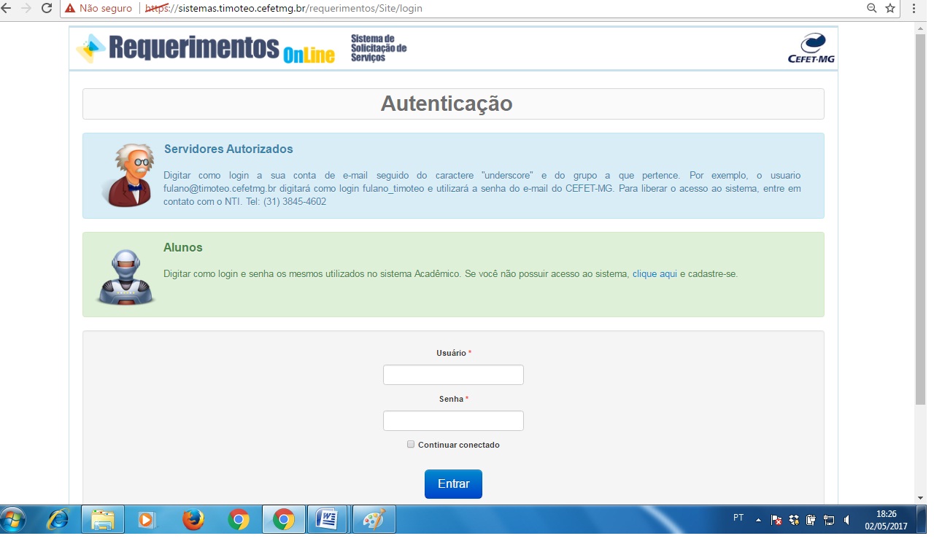Click the CEFET-MG logo
934x560 pixels.
pyautogui.click(x=811, y=48)
